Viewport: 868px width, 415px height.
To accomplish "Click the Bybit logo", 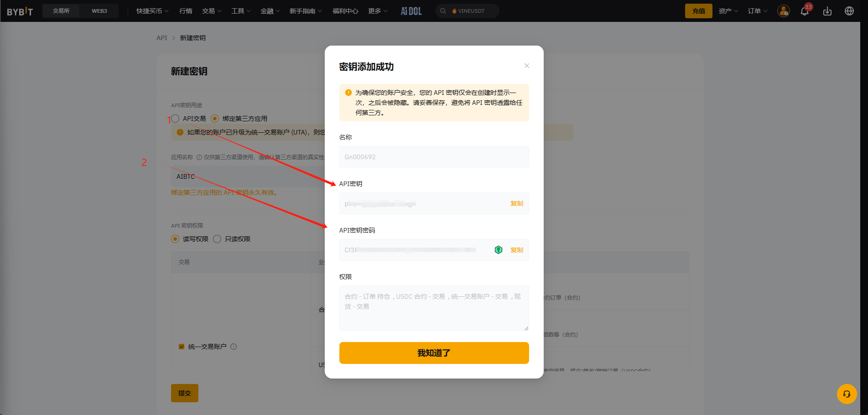I will coord(20,11).
